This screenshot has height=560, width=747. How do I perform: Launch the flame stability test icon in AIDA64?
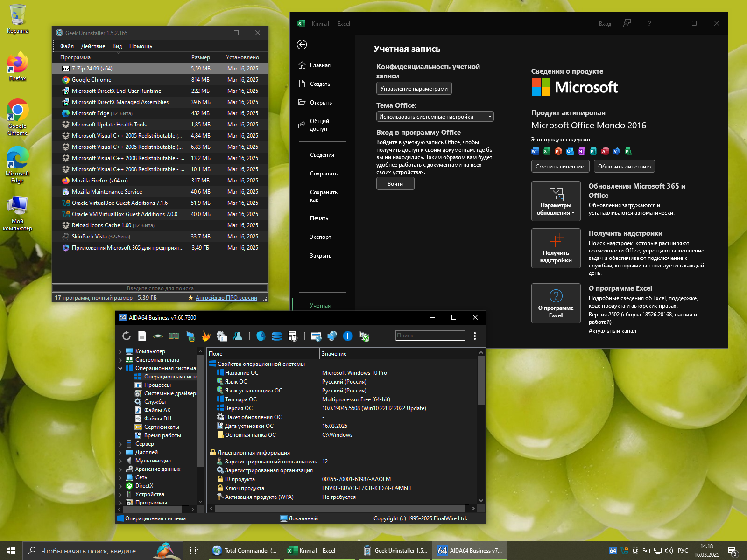point(206,336)
